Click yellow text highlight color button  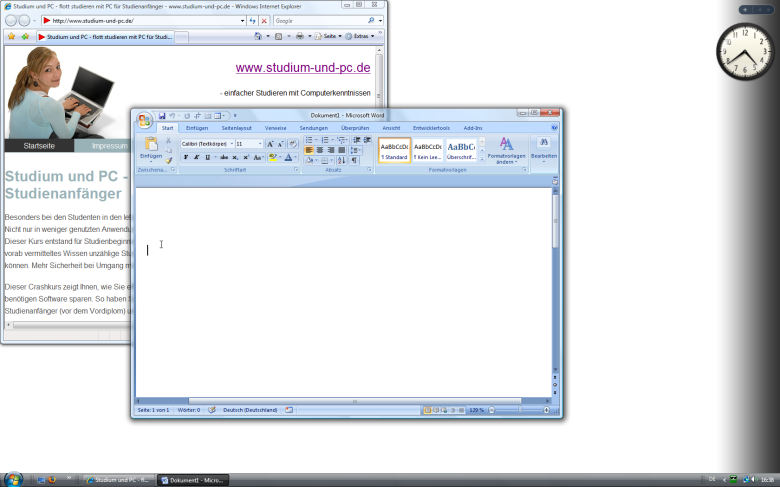coord(273,157)
